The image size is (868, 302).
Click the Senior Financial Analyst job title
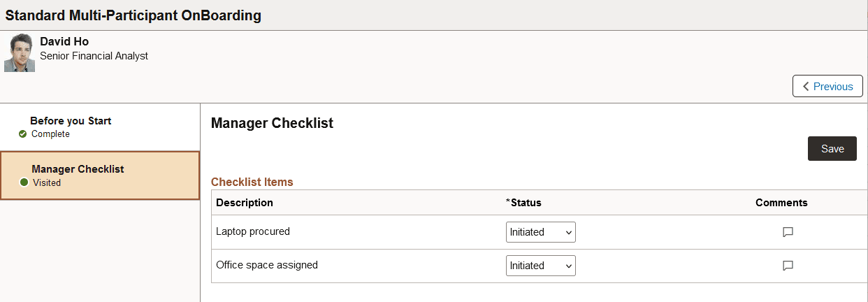tap(94, 56)
